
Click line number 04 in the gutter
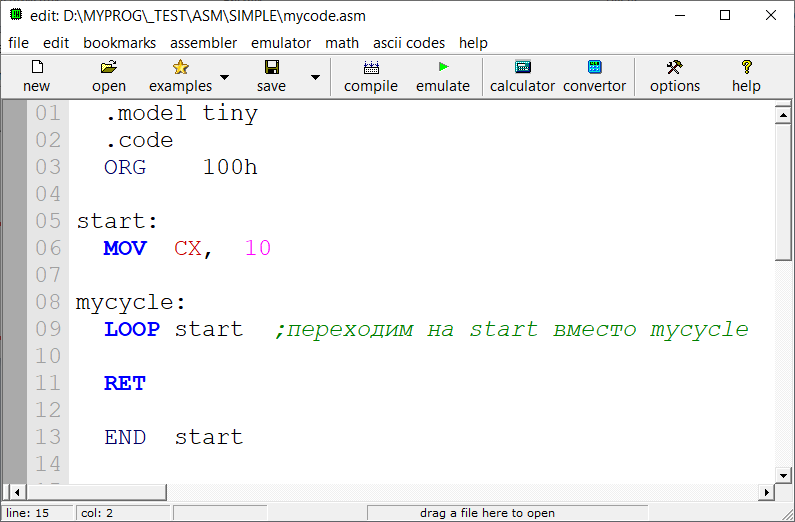tap(48, 194)
